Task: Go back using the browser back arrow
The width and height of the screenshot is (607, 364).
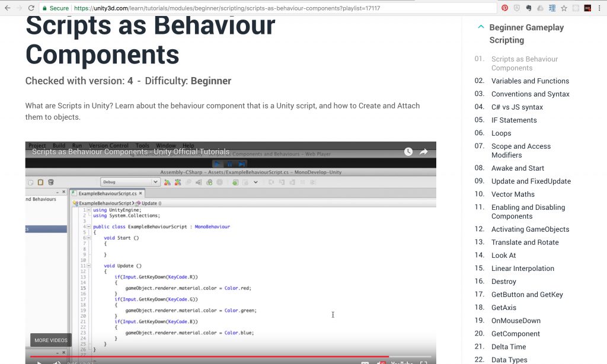Action: [x=7, y=8]
